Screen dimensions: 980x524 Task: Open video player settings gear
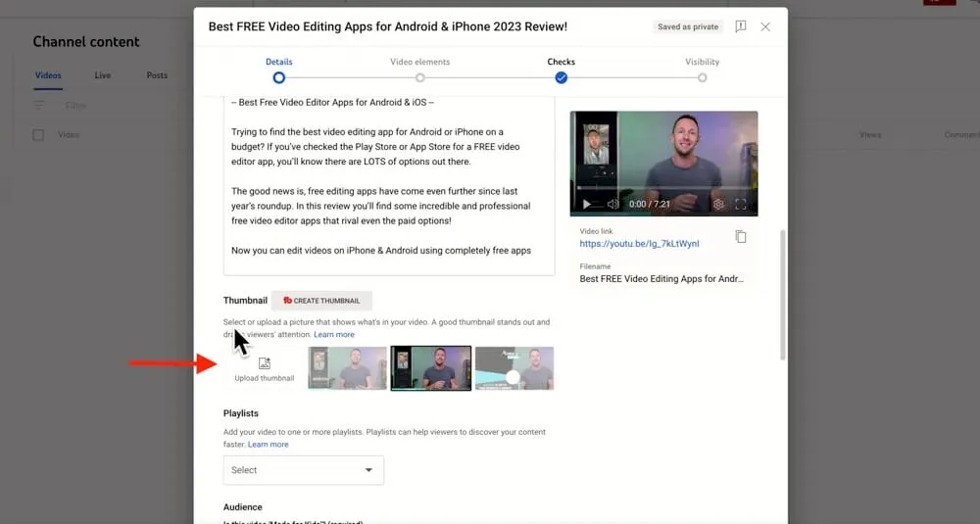(x=718, y=204)
